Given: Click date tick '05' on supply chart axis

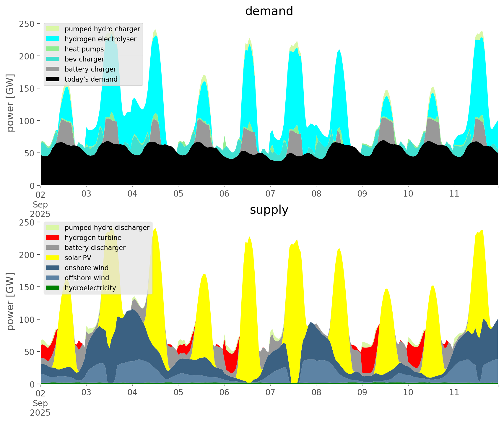Looking at the screenshot, I should (178, 393).
